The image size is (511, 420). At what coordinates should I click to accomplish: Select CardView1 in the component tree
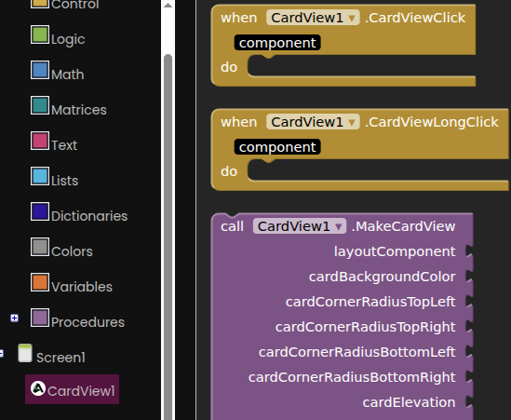pyautogui.click(x=81, y=390)
